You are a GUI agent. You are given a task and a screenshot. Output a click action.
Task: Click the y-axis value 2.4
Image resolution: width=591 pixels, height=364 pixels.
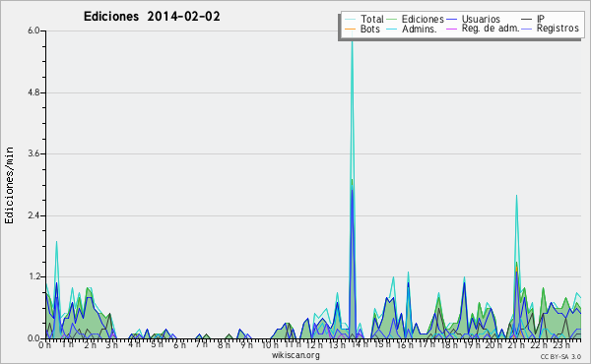(33, 215)
